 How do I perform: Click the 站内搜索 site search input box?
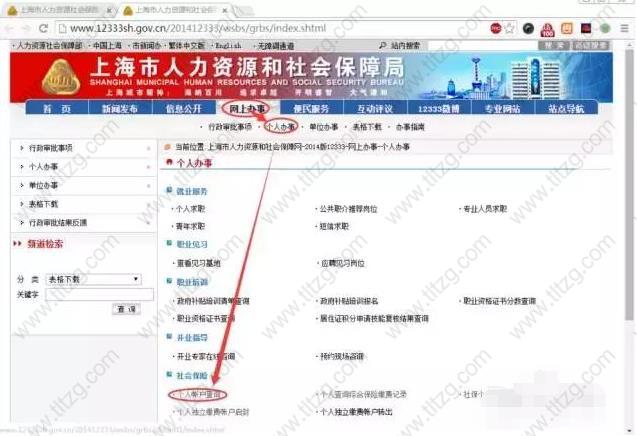point(482,46)
